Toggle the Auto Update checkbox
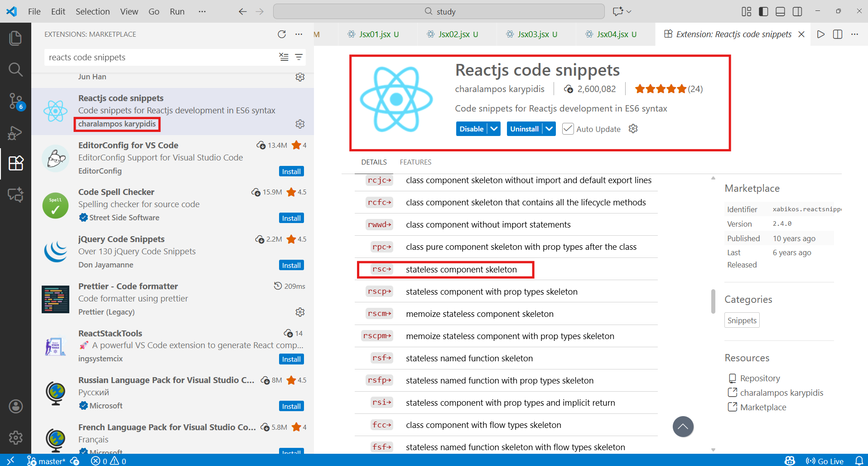 pos(568,129)
